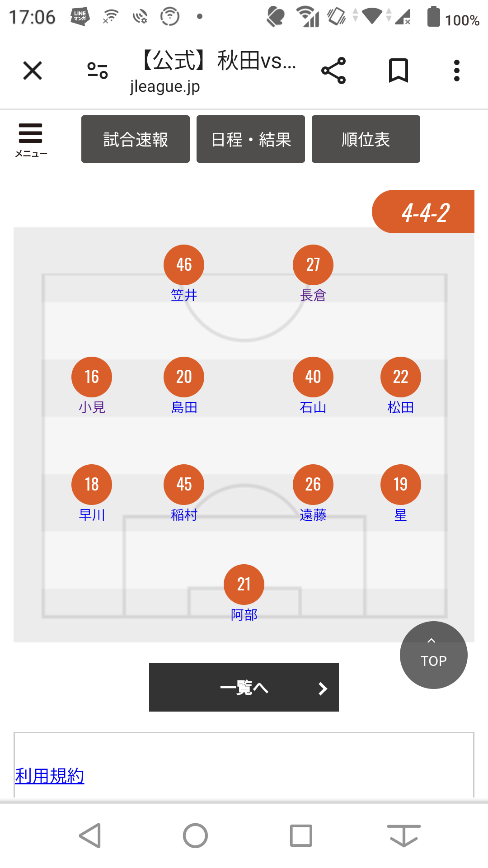The height and width of the screenshot is (868, 488).
Task: Open the three-dot overflow menu
Action: pyautogui.click(x=457, y=71)
